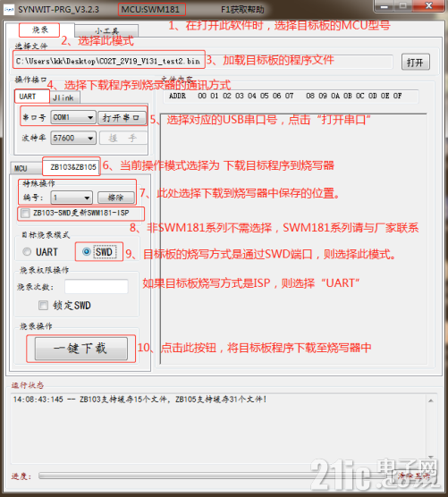Image resolution: width=448 pixels, height=497 pixels.
Task: Click the 一键下载 download button
Action: point(81,349)
